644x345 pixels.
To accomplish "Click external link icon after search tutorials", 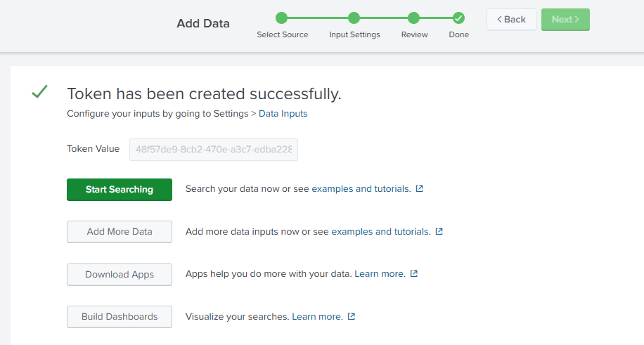I will [x=419, y=188].
